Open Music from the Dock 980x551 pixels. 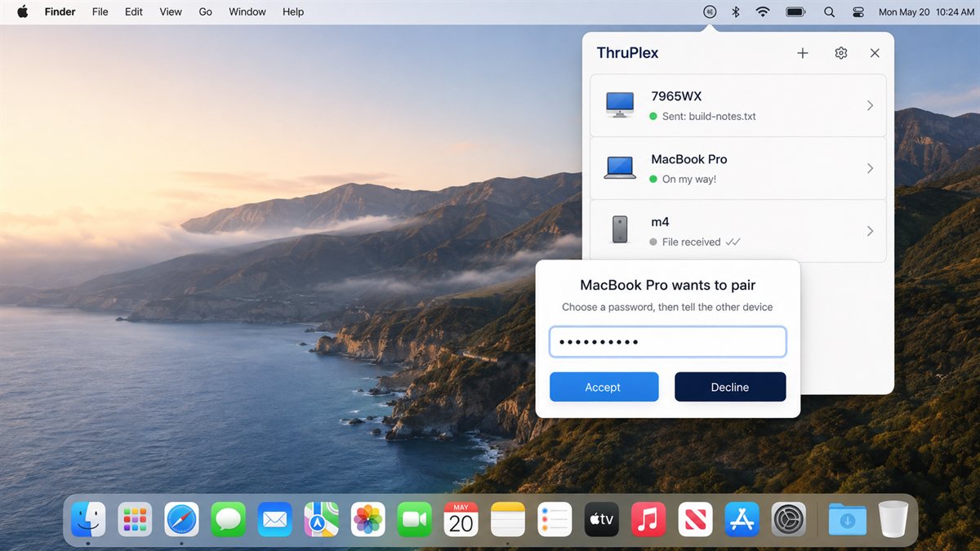click(x=648, y=519)
